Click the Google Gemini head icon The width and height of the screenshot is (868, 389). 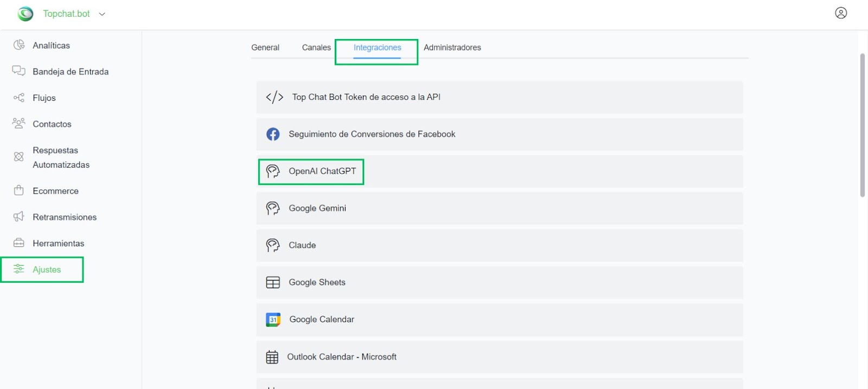(x=273, y=208)
